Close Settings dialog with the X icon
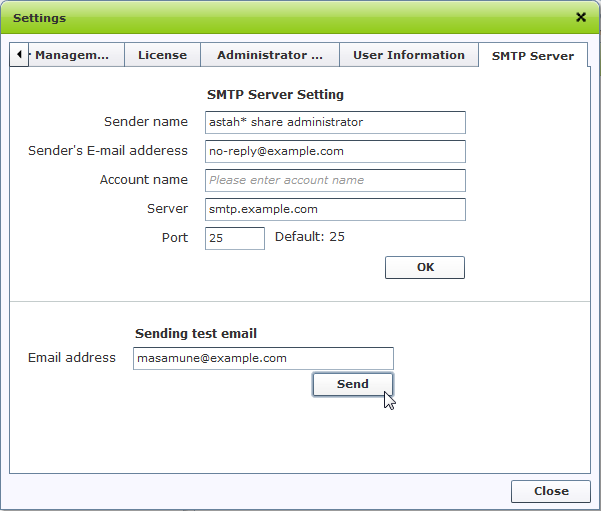 [x=581, y=17]
